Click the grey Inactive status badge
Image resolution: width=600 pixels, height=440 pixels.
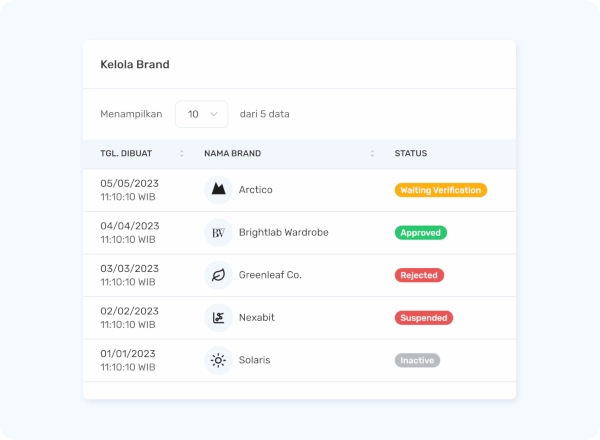pyautogui.click(x=417, y=360)
